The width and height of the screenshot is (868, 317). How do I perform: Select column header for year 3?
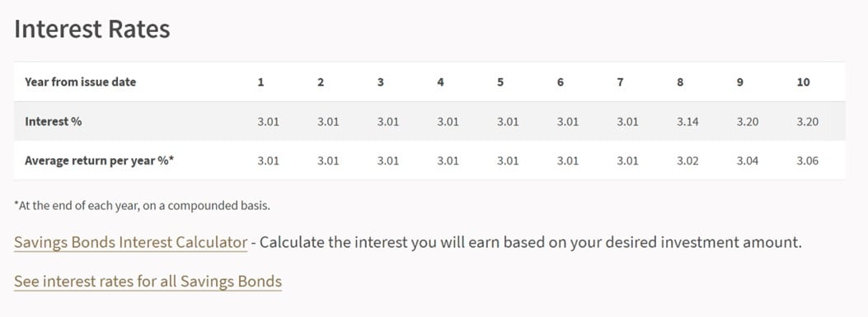pyautogui.click(x=380, y=82)
